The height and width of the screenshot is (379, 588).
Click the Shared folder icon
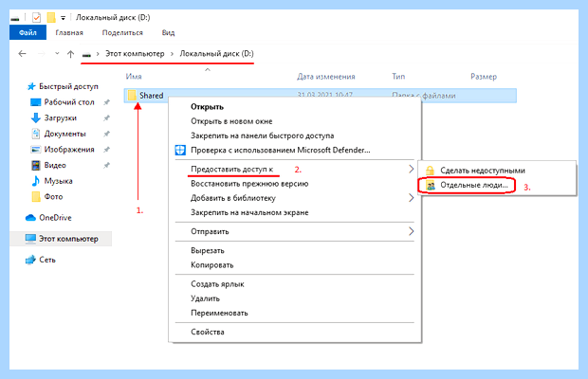[132, 95]
